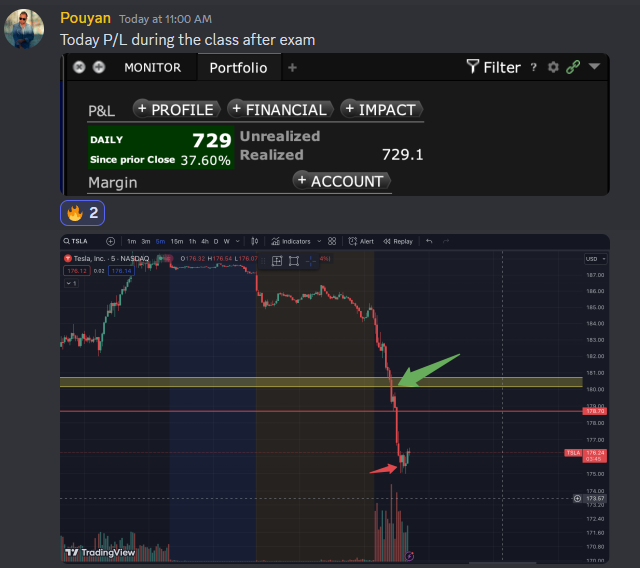The width and height of the screenshot is (640, 568).
Task: Open the Indicators menu
Action: 291,242
